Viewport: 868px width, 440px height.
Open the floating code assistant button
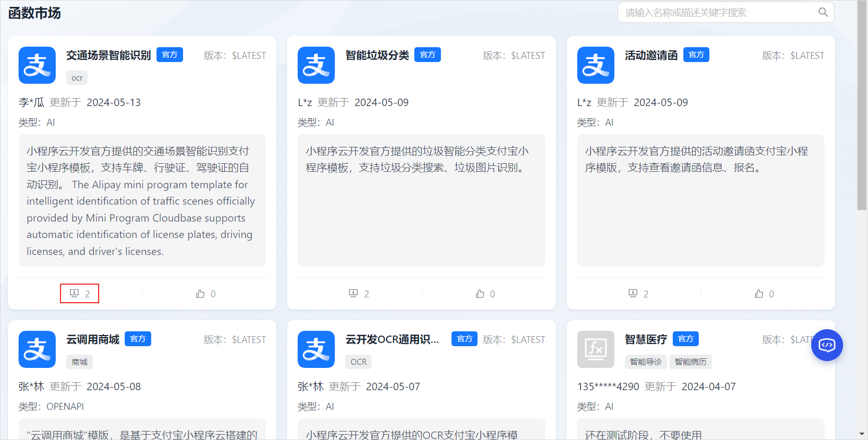click(x=827, y=345)
